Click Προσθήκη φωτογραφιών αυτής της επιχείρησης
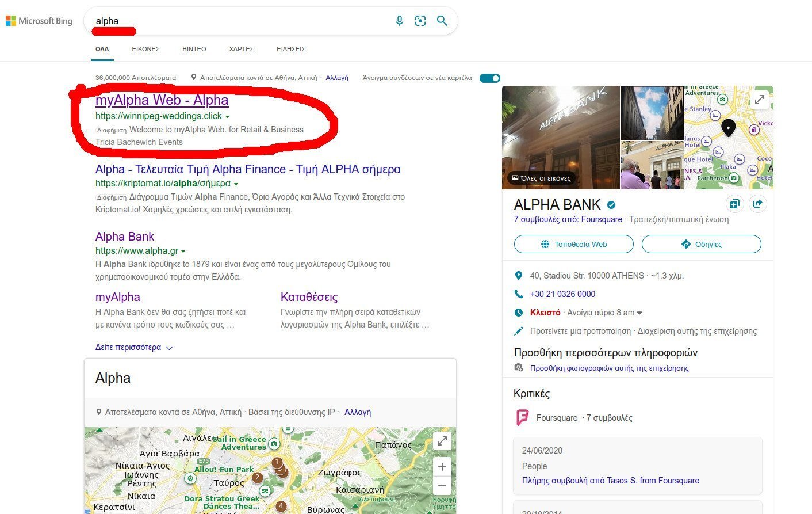 pos(610,368)
